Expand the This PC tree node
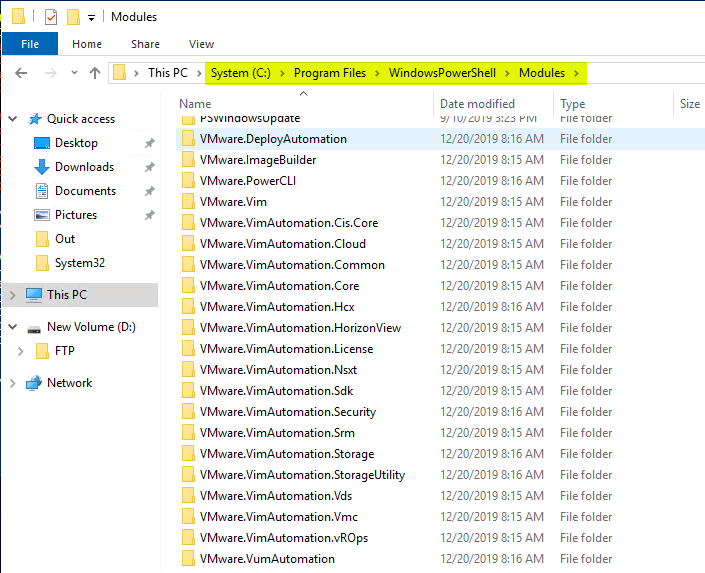705x573 pixels. (13, 295)
